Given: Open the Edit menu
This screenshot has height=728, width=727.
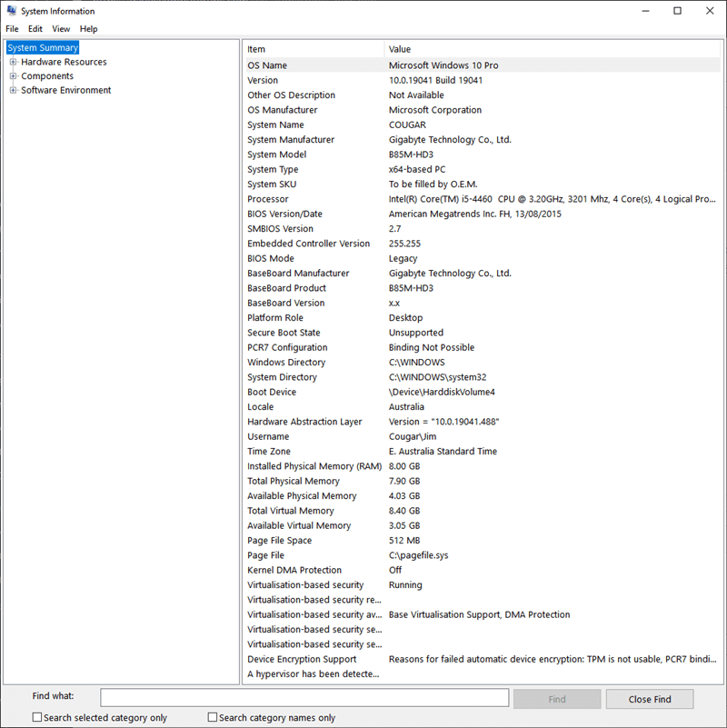Looking at the screenshot, I should (x=35, y=29).
